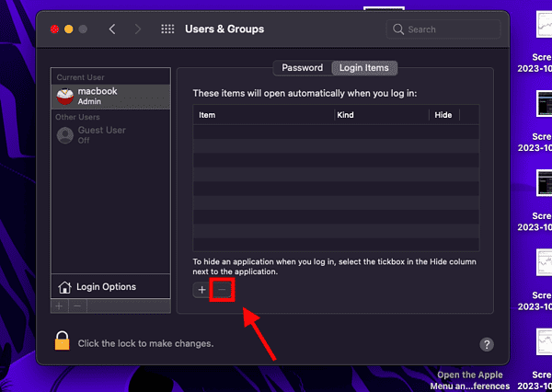This screenshot has height=392, width=552.
Task: Go forward with the right chevron
Action: pos(138,29)
